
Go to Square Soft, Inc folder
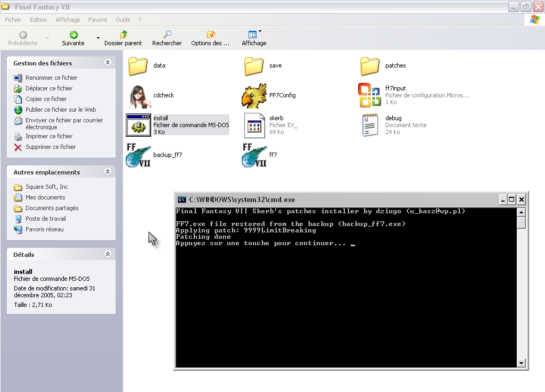(x=47, y=187)
